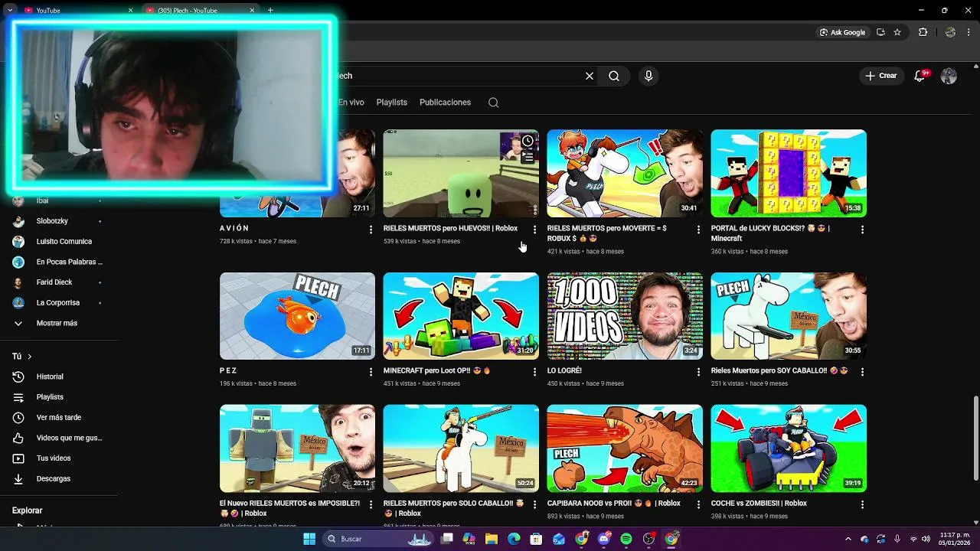Add RIELES MUERTOS pero HUEVOS to Watch later

click(528, 141)
